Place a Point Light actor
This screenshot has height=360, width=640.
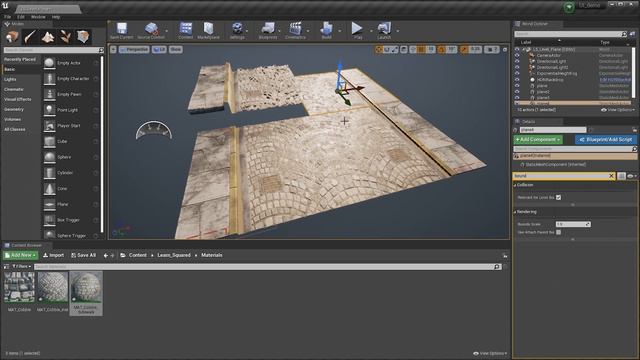pyautogui.click(x=71, y=110)
